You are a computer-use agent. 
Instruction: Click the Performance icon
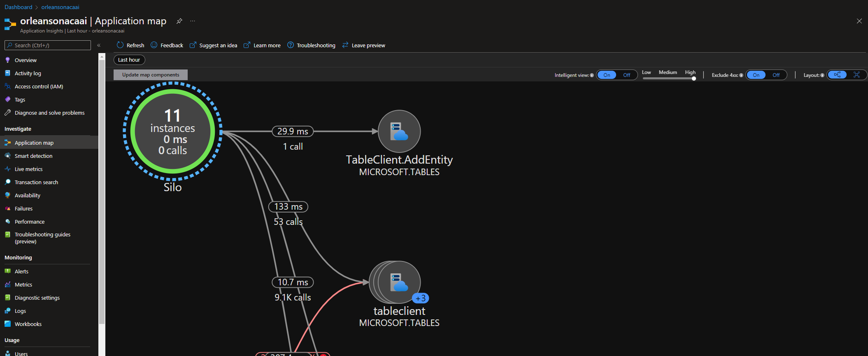point(7,221)
